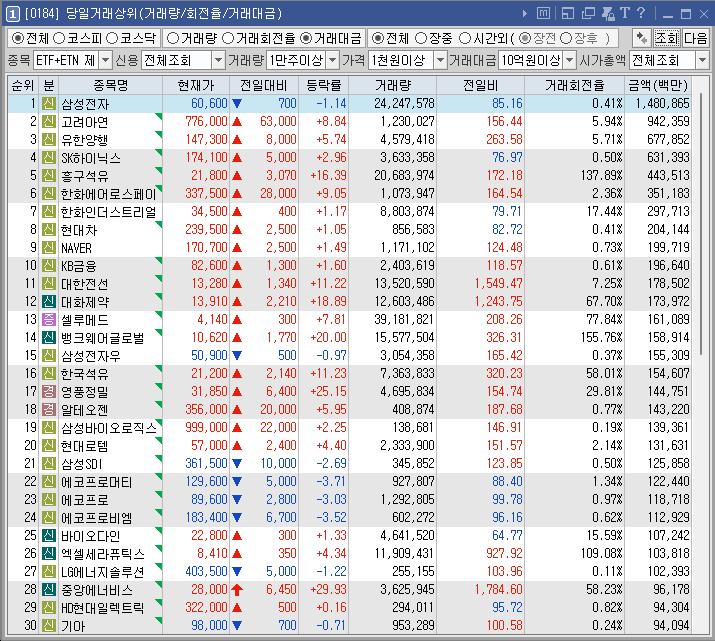
Task: Open the 신용 전체조회 dropdown
Action: tap(219, 60)
